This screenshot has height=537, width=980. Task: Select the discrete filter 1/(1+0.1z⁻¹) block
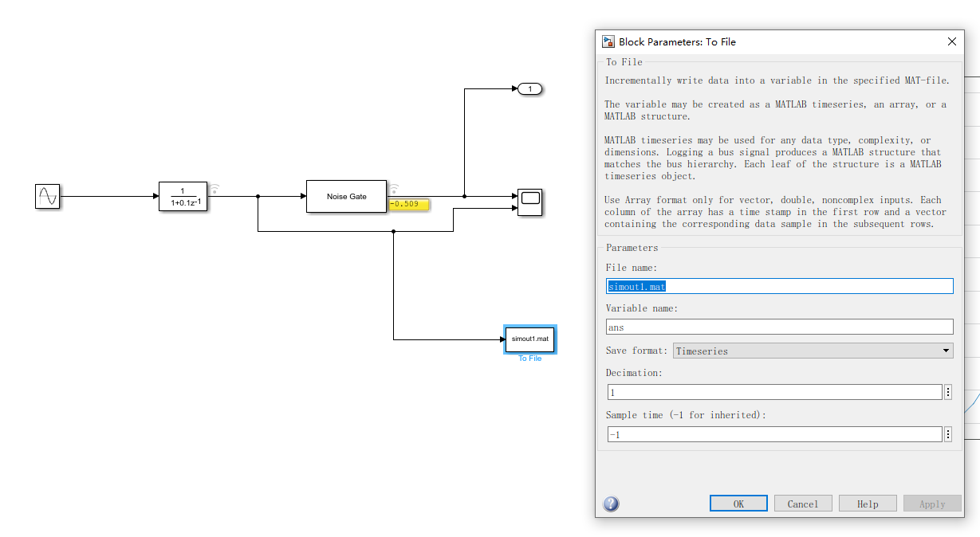(x=183, y=197)
